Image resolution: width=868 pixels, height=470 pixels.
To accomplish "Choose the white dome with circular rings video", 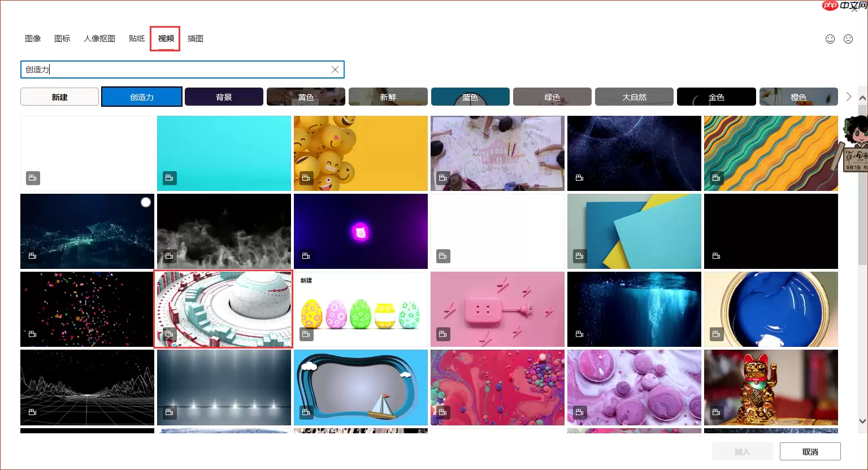I will 224,309.
